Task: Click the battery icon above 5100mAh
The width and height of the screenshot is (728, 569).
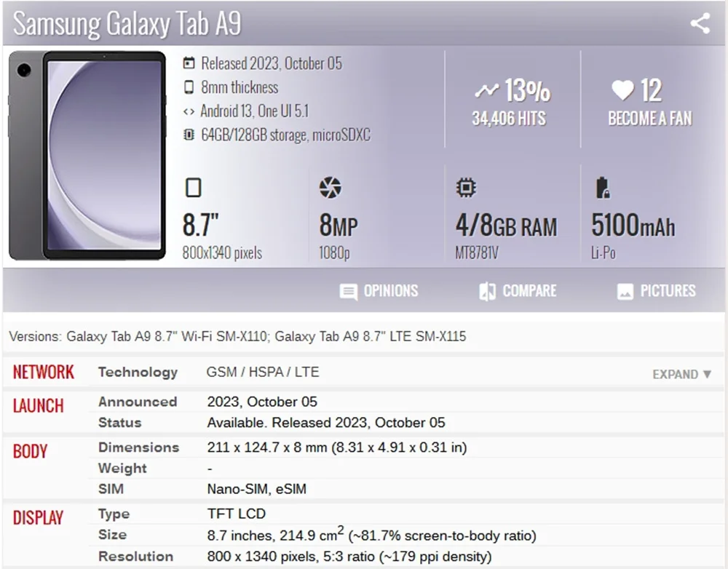Action: pyautogui.click(x=603, y=188)
